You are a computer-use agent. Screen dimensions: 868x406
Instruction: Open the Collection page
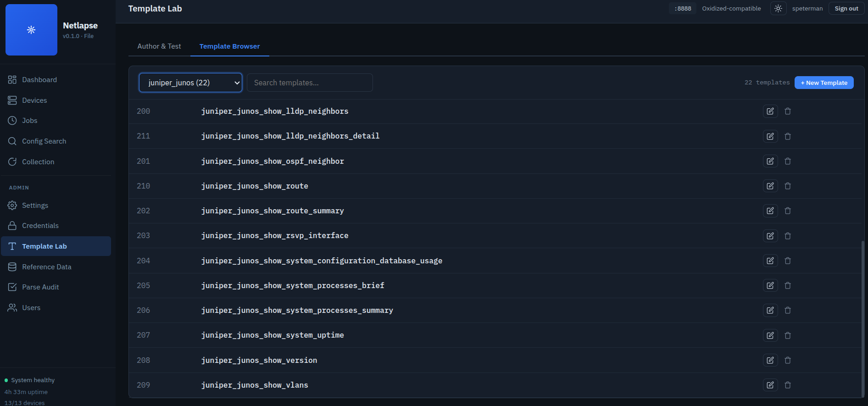[x=56, y=162]
